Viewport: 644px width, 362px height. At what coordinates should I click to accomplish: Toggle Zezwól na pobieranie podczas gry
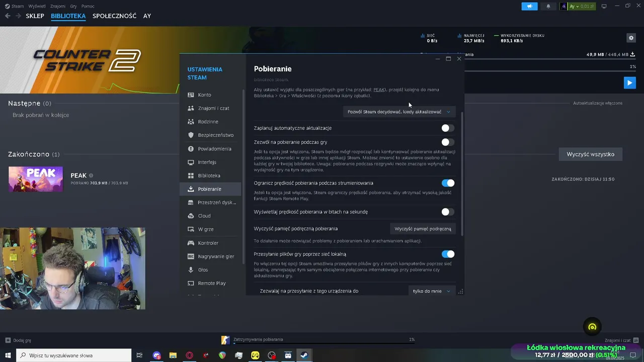(448, 142)
